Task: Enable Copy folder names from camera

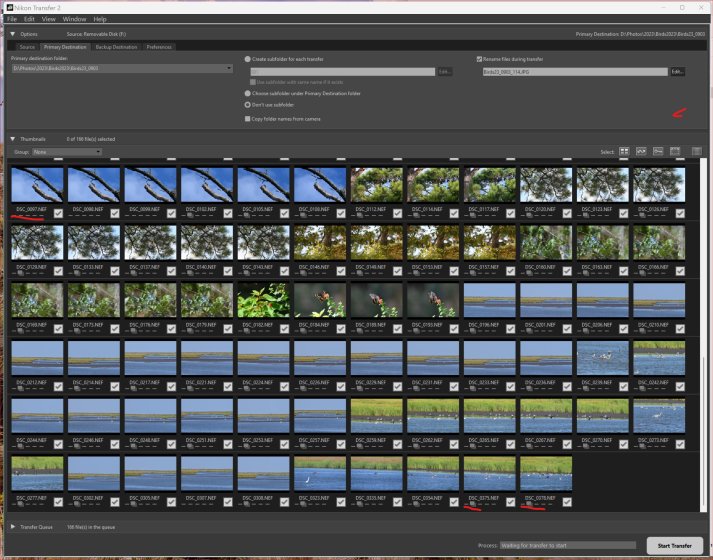Action: tap(248, 118)
